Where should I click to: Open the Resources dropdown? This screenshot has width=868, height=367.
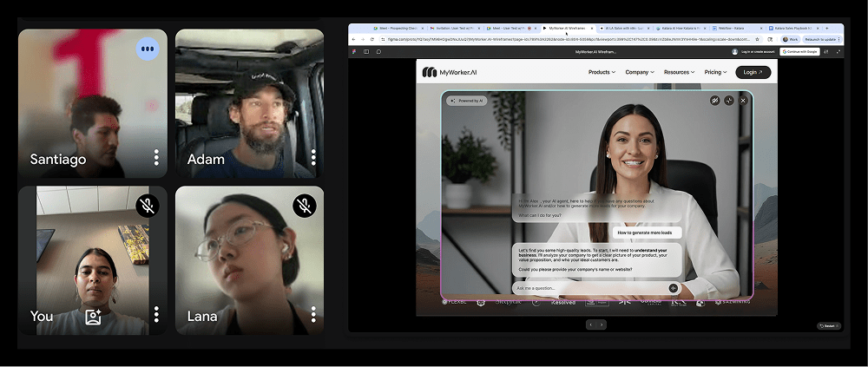pyautogui.click(x=680, y=72)
